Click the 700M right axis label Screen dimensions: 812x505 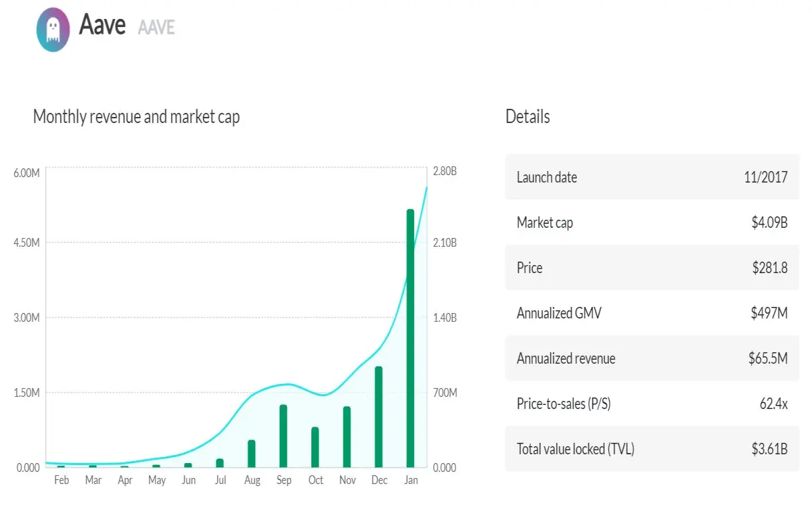point(445,393)
